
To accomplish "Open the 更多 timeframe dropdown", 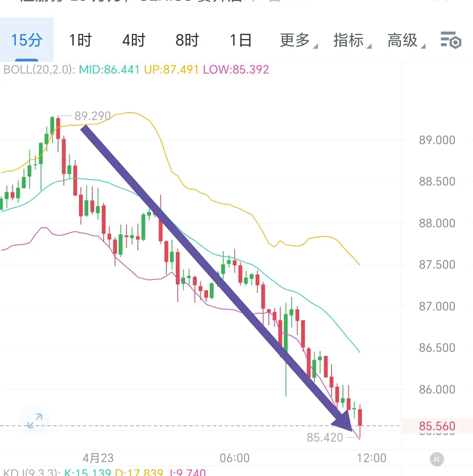I will tap(298, 40).
